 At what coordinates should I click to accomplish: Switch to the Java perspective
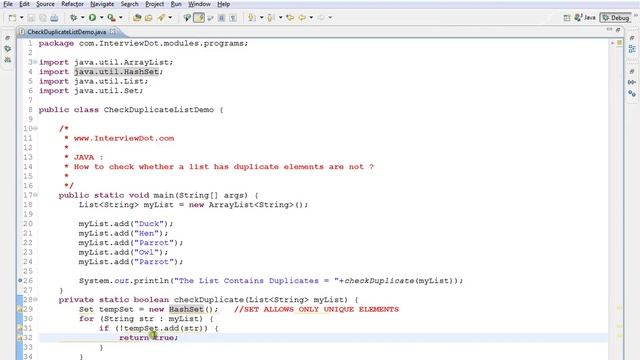(x=585, y=18)
